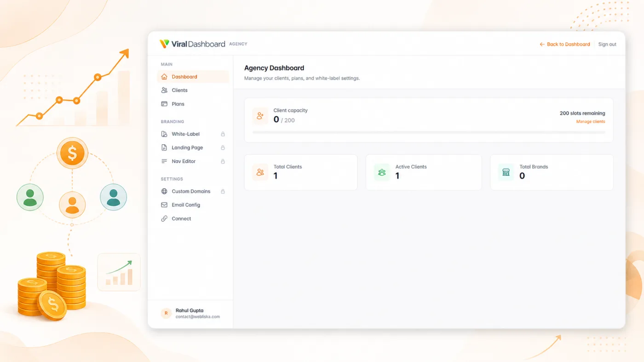
Task: Click the 'Total Brands' card label
Action: 534,167
